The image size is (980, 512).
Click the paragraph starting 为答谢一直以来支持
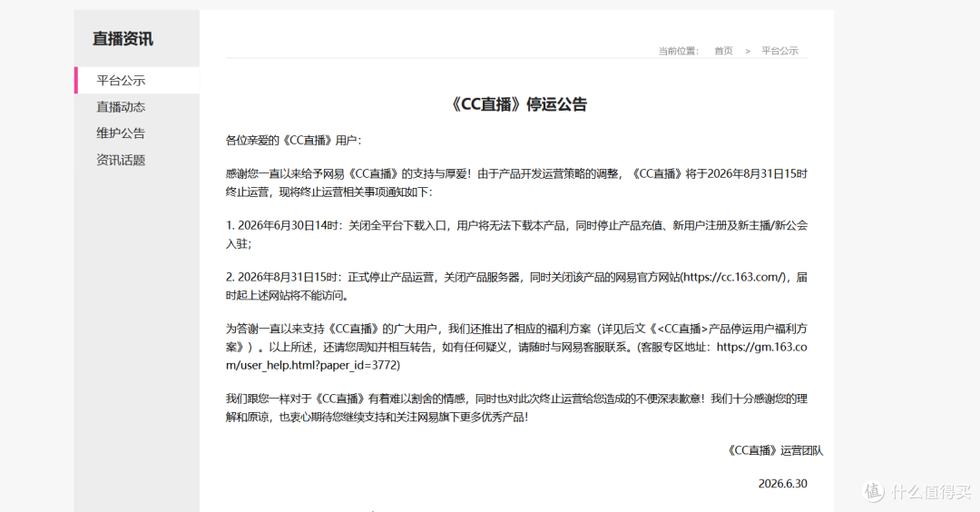pos(516,347)
